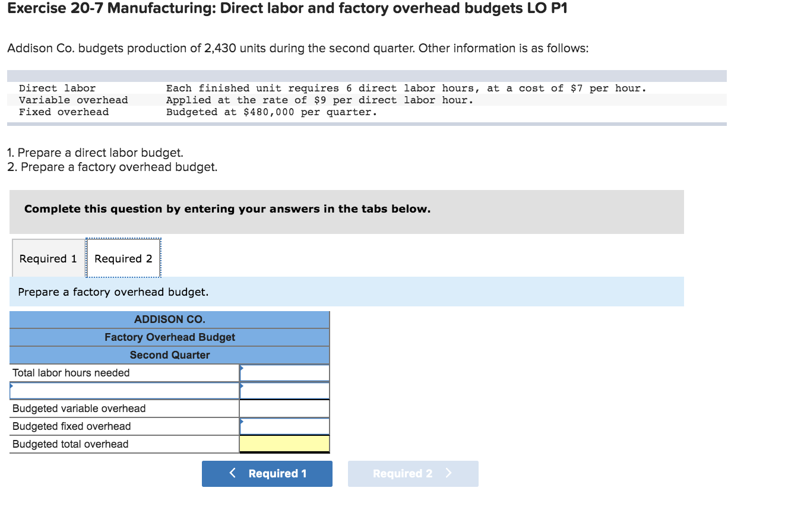Image resolution: width=785 pixels, height=532 pixels.
Task: Click the '1. Prepare a direct labor budget.' line
Action: tap(96, 153)
